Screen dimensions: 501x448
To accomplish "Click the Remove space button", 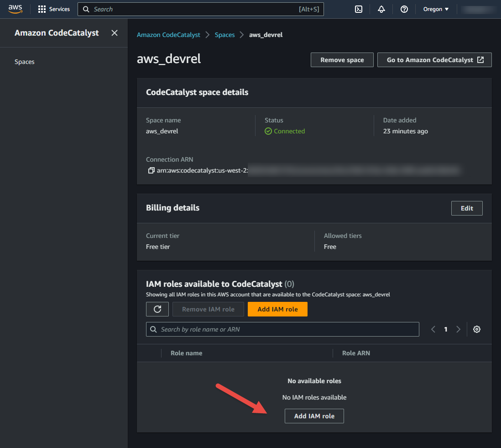I will point(342,60).
